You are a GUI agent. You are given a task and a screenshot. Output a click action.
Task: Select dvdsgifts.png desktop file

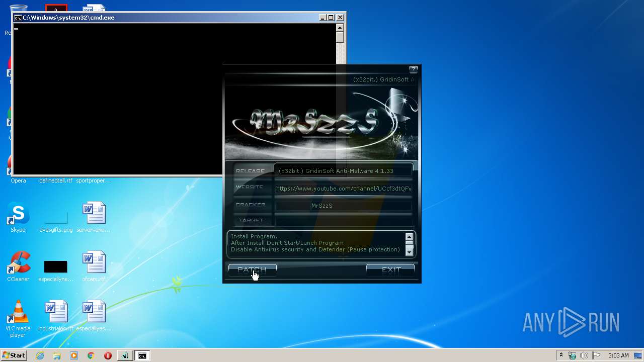56,221
